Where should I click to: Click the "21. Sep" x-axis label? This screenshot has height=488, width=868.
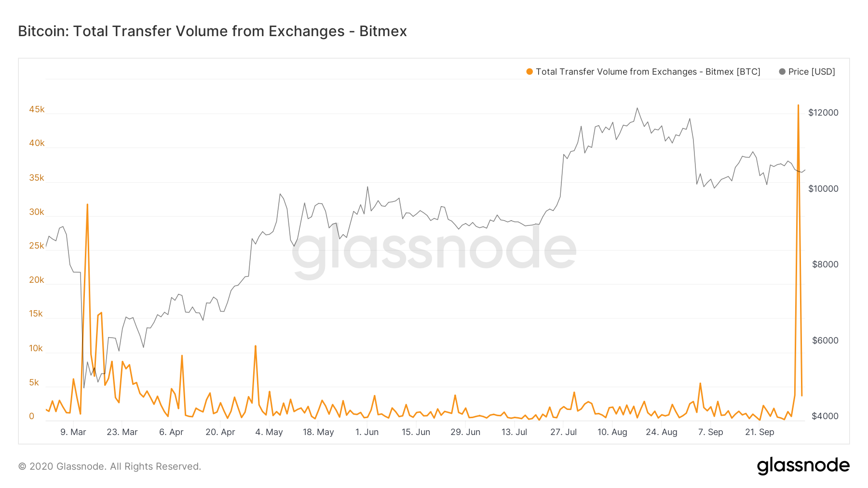pos(759,432)
